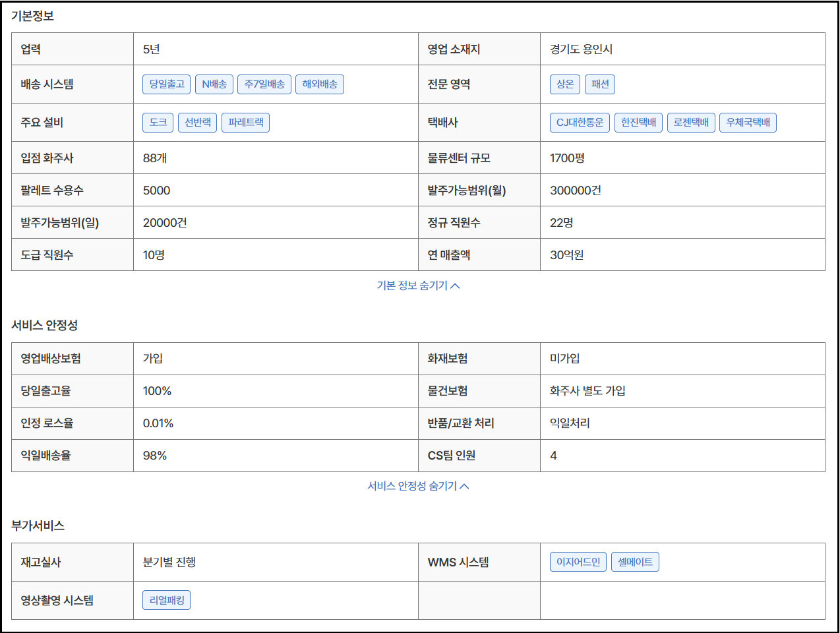Click the 주7일배송 tag
This screenshot has width=840, height=633.
point(264,84)
